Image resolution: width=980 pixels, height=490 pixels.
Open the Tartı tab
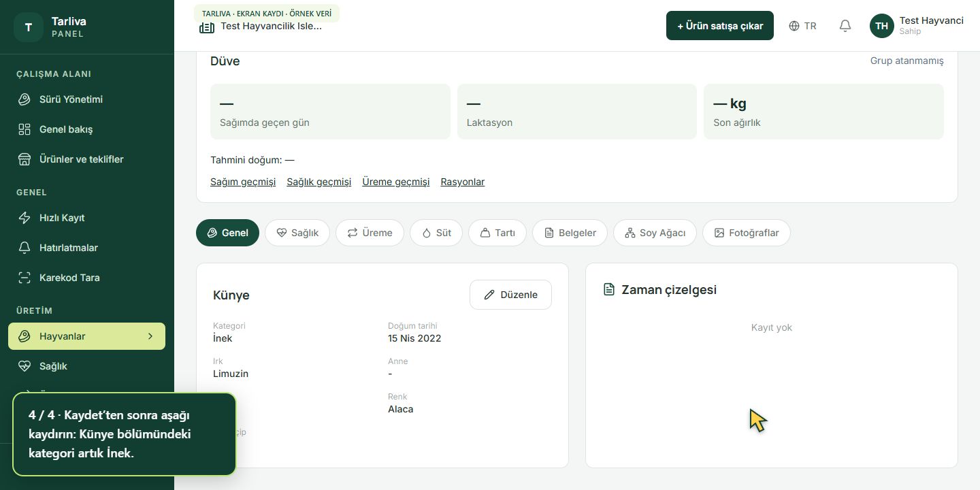pos(497,233)
